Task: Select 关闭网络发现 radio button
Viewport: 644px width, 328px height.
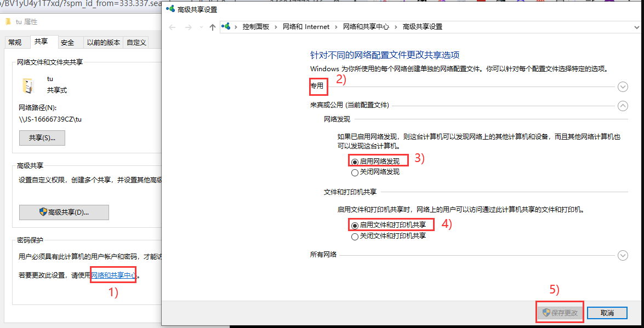Action: pos(355,172)
